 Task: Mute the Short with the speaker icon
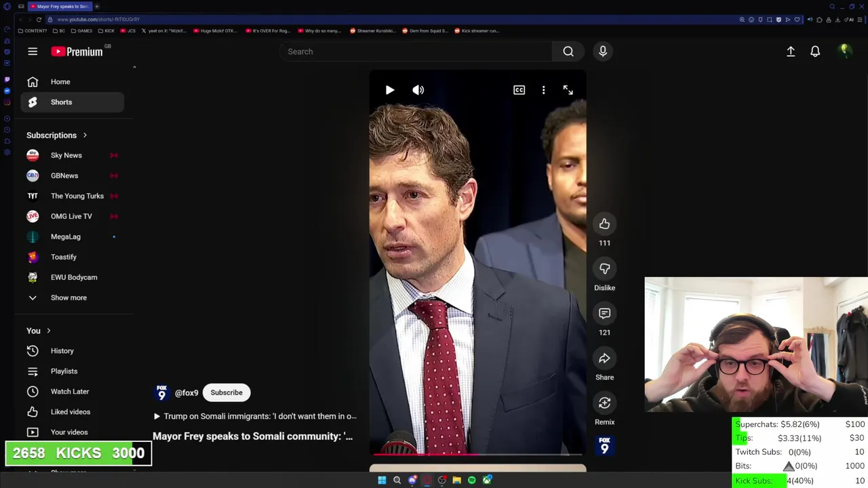[418, 90]
